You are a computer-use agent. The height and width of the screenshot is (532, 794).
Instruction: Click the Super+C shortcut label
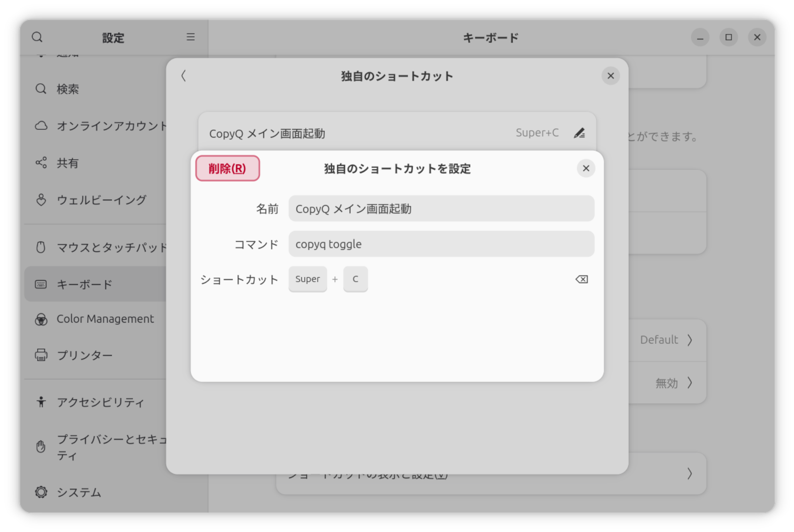click(x=537, y=133)
